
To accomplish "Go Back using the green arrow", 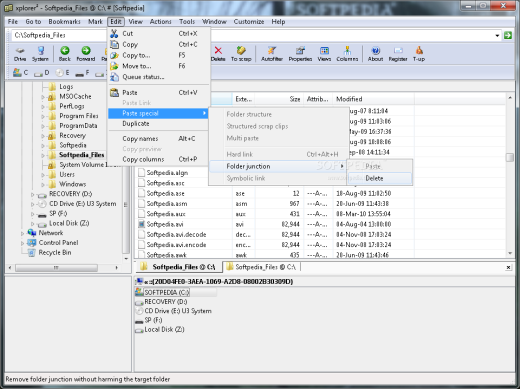I will pyautogui.click(x=65, y=54).
